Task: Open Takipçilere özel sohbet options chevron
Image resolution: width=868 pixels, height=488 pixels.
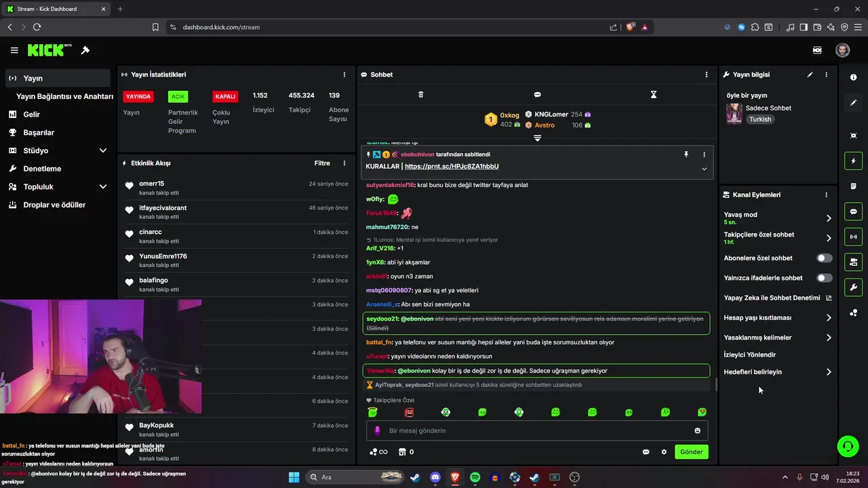Action: click(829, 238)
